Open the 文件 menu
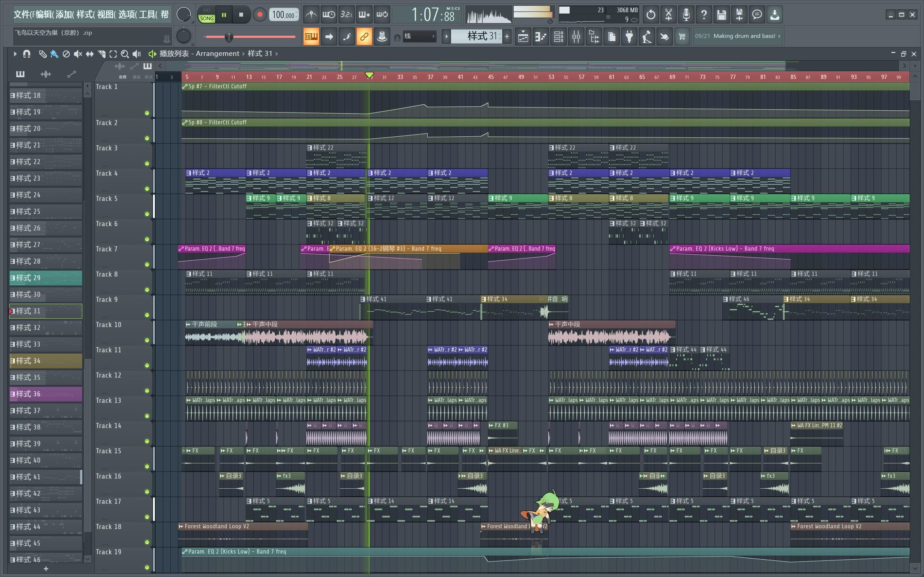Screen dimensions: 924x577 (x=23, y=14)
